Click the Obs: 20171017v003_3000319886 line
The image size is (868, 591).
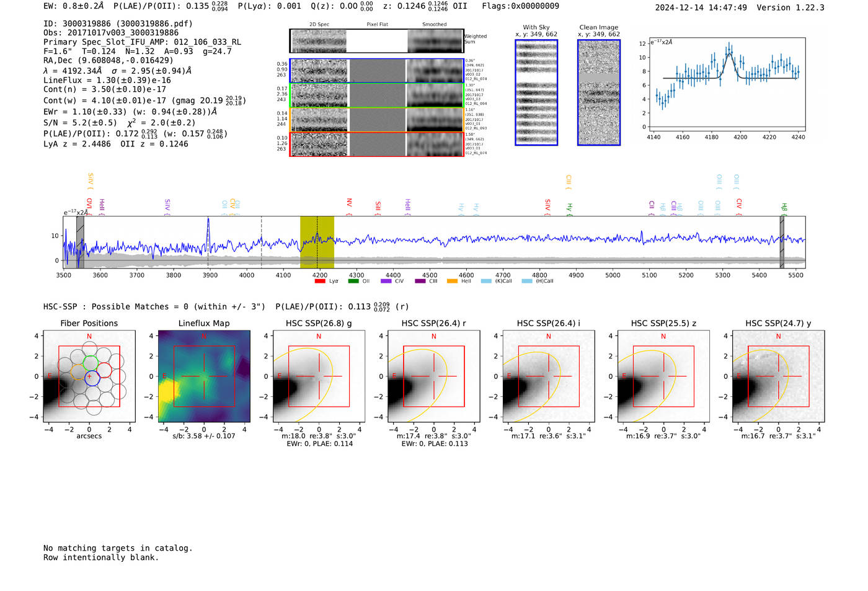pos(111,33)
